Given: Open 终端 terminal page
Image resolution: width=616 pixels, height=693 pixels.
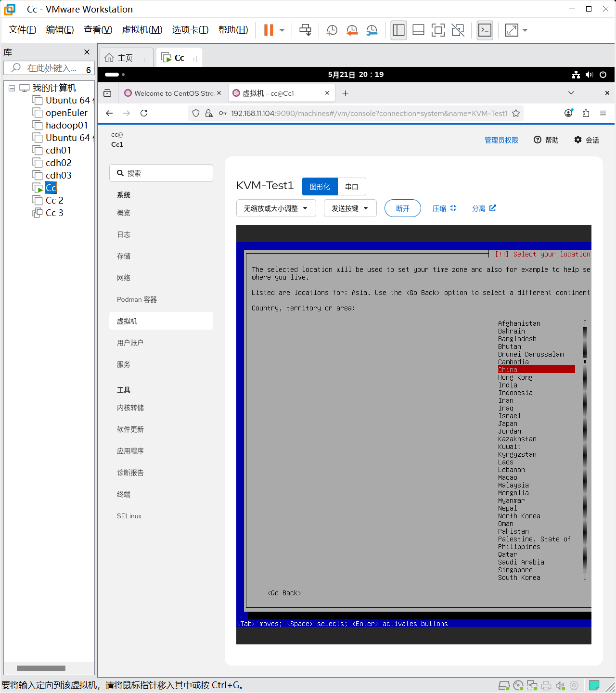Looking at the screenshot, I should click(x=161, y=494).
